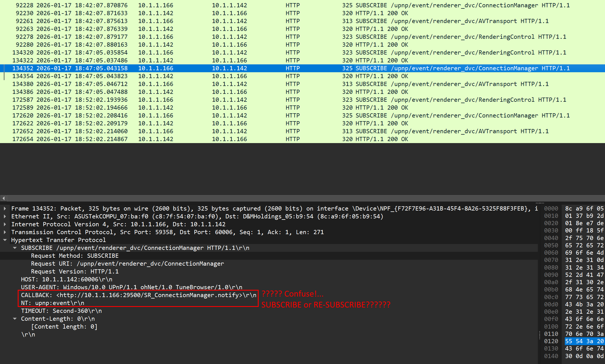605x364 pixels.
Task: Click the NT: upnp:event header line
Action: pos(53,303)
